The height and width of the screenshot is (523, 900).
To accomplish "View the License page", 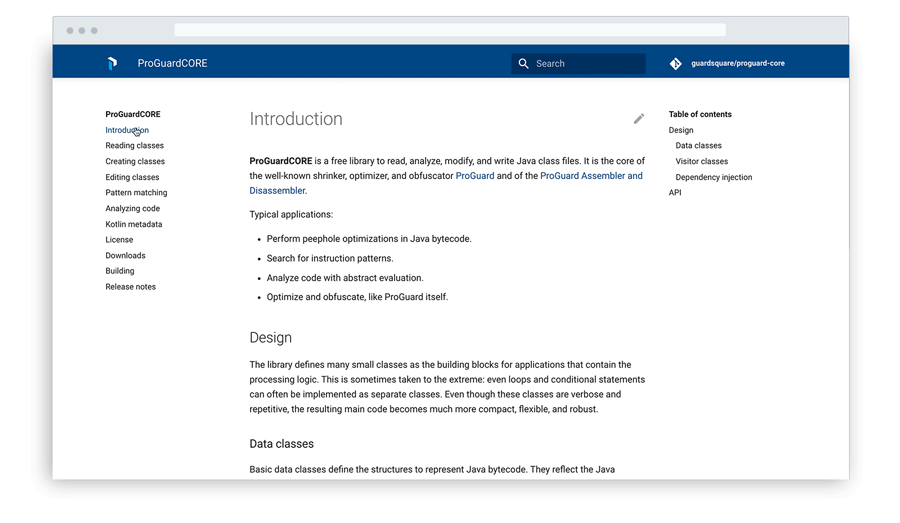I will [119, 240].
